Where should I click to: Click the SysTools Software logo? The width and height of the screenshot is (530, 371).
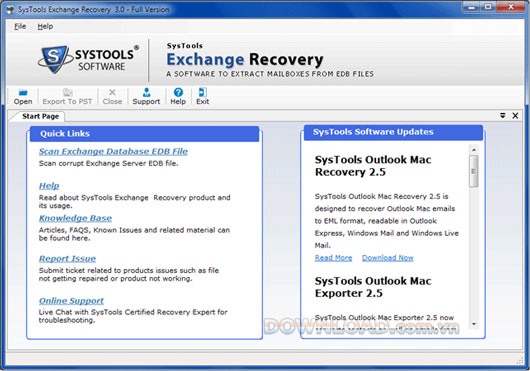click(89, 59)
